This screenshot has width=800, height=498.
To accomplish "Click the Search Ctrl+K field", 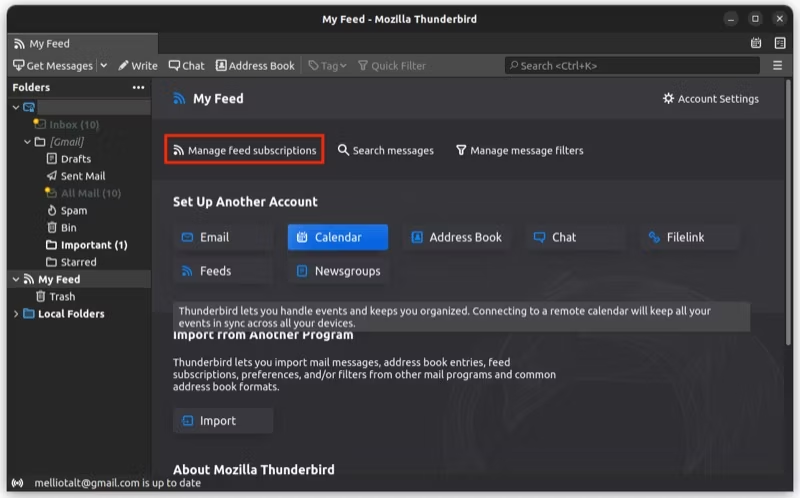I will coord(632,65).
